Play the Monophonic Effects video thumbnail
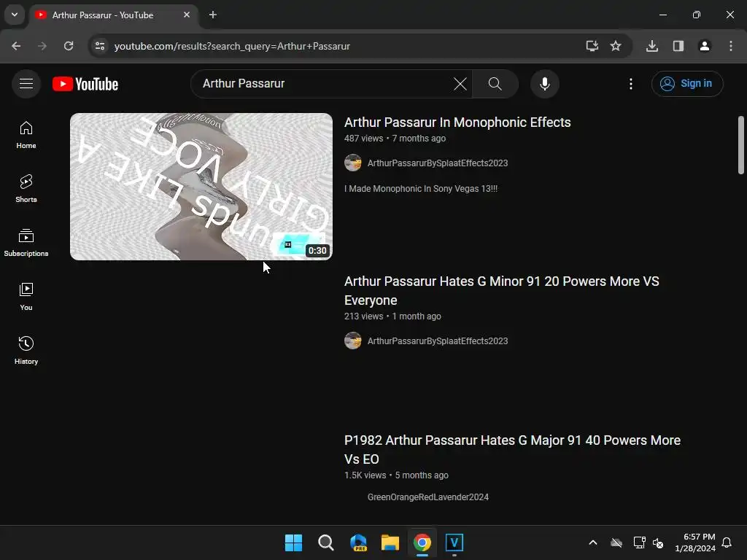The height and width of the screenshot is (560, 747). 201,187
